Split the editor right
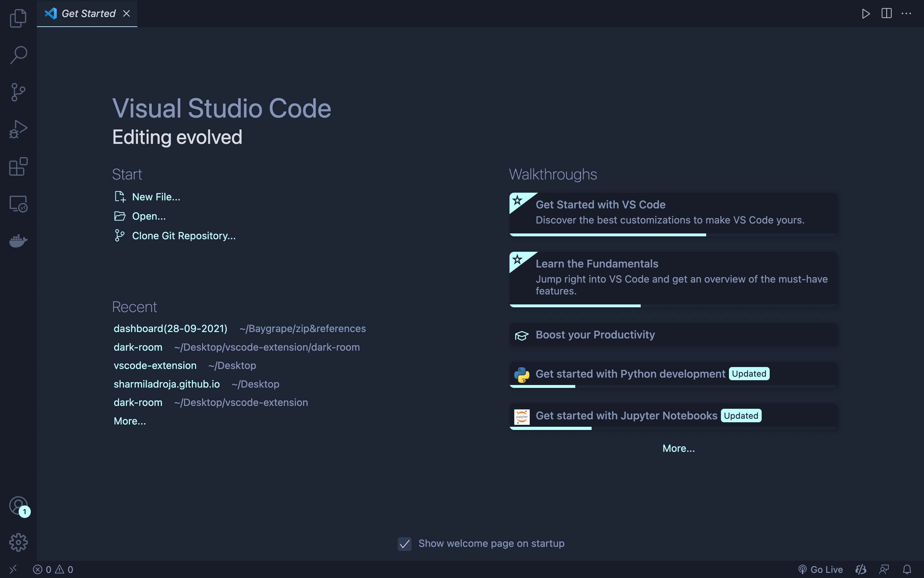The width and height of the screenshot is (924, 578). [886, 13]
